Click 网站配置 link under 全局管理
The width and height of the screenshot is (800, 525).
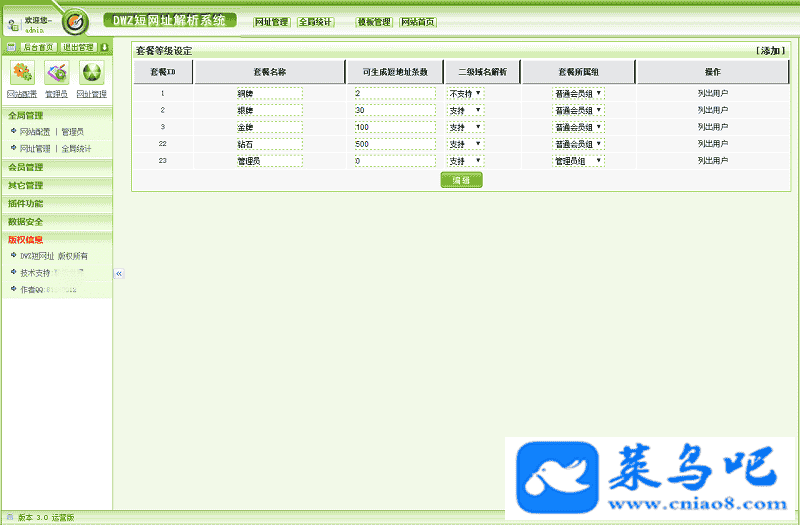[35, 132]
